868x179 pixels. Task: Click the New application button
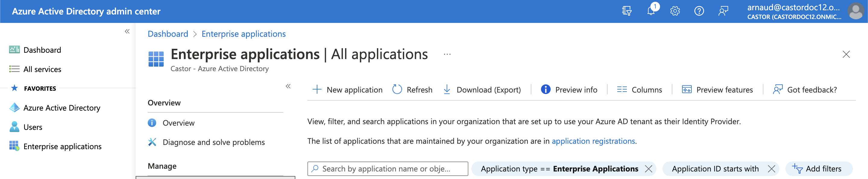coord(348,90)
